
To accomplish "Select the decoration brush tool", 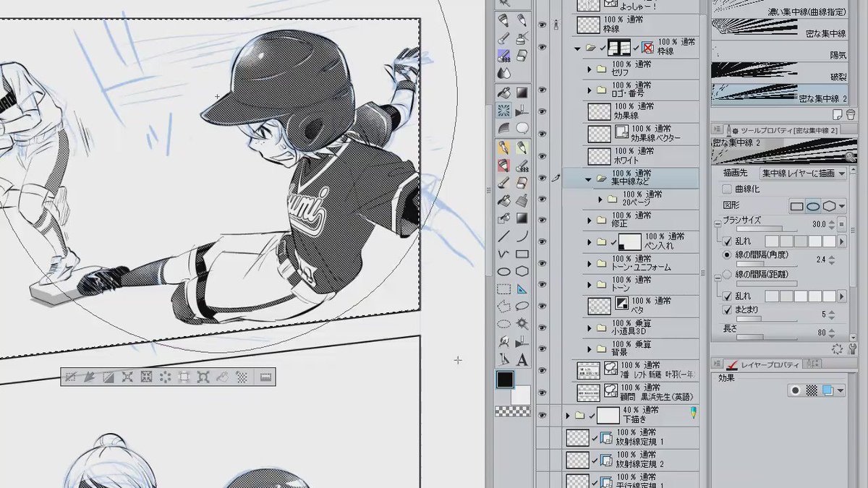I will (x=504, y=55).
